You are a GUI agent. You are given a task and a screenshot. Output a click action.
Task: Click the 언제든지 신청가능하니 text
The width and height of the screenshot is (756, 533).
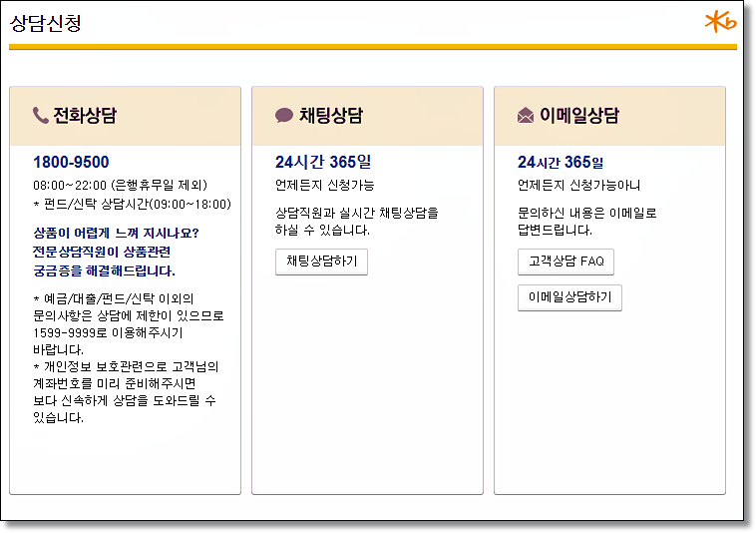coord(579,186)
